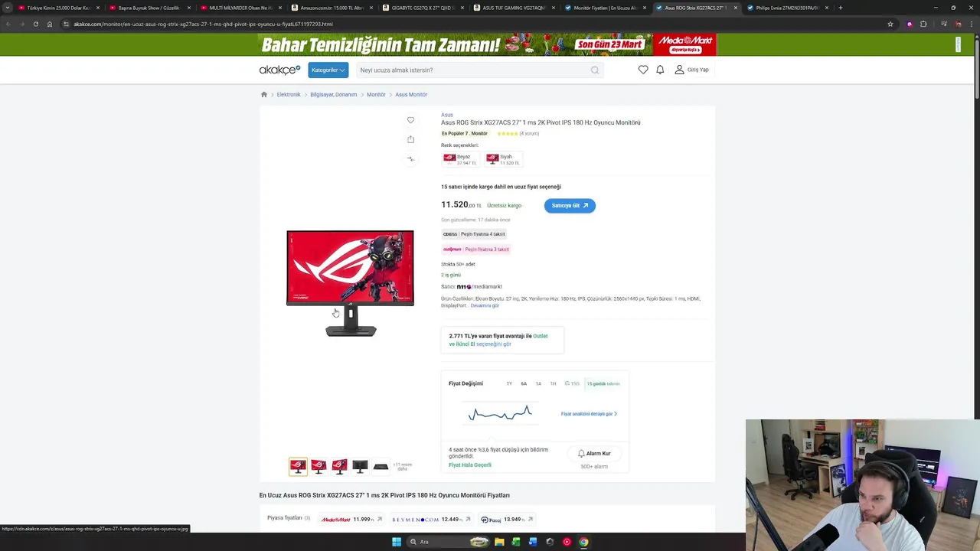Click the search magnifier icon

pyautogui.click(x=595, y=70)
